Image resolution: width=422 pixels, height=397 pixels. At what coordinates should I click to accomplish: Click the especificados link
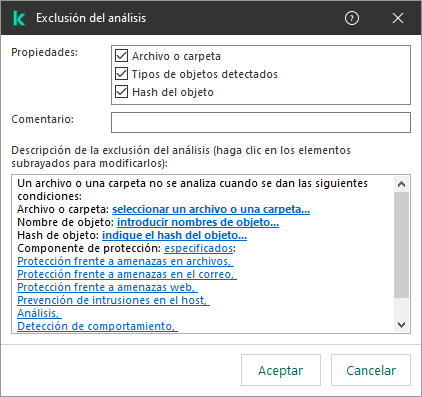click(199, 248)
